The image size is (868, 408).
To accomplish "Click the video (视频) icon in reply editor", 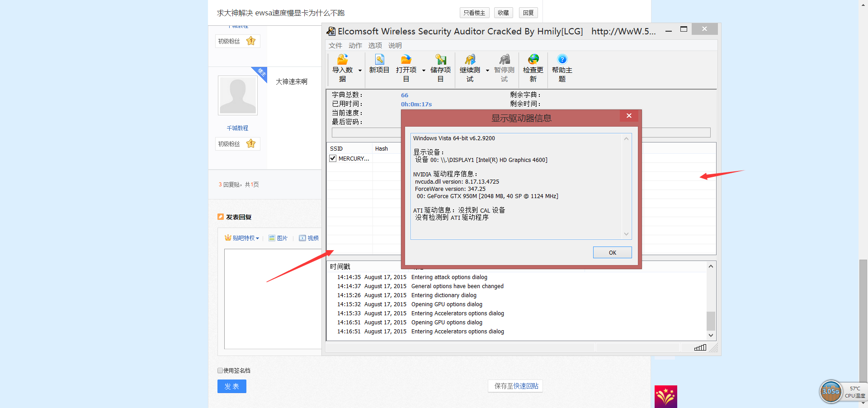I will coord(302,238).
